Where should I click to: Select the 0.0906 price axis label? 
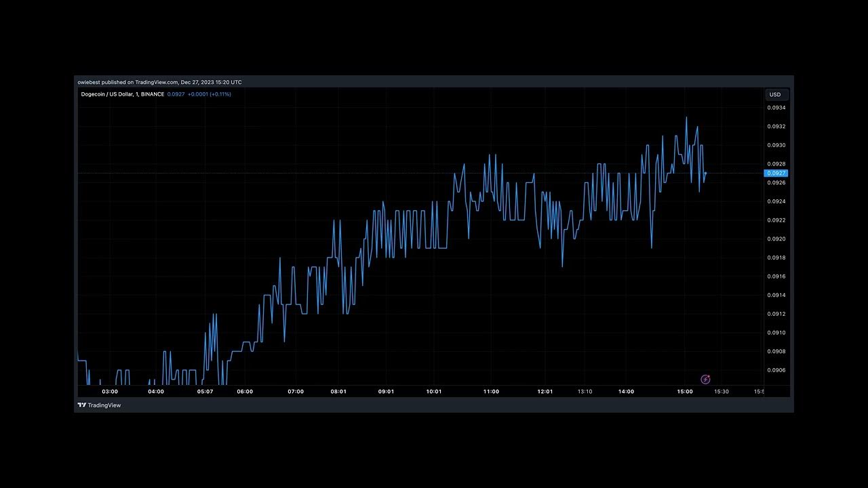pyautogui.click(x=776, y=370)
